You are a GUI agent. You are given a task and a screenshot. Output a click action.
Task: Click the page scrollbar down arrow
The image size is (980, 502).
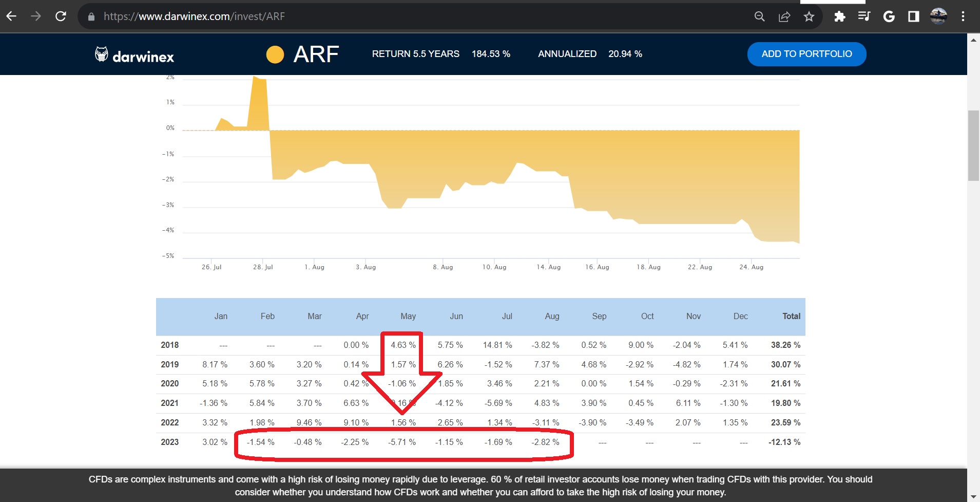(973, 496)
